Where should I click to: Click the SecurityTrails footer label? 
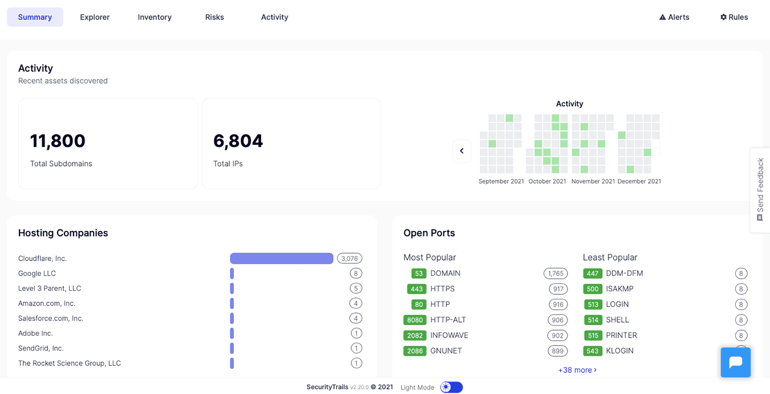pos(328,387)
